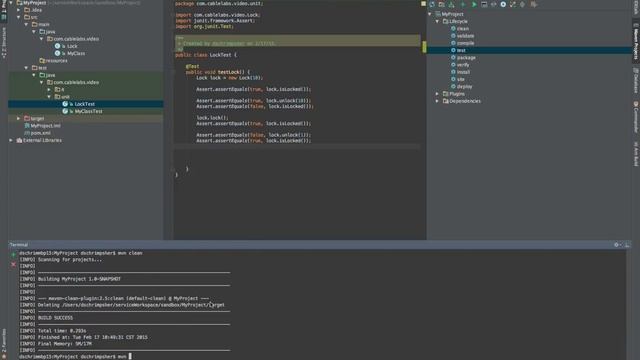The image size is (640, 360).
Task: Select the validate lifecycle goal
Action: pos(465,36)
